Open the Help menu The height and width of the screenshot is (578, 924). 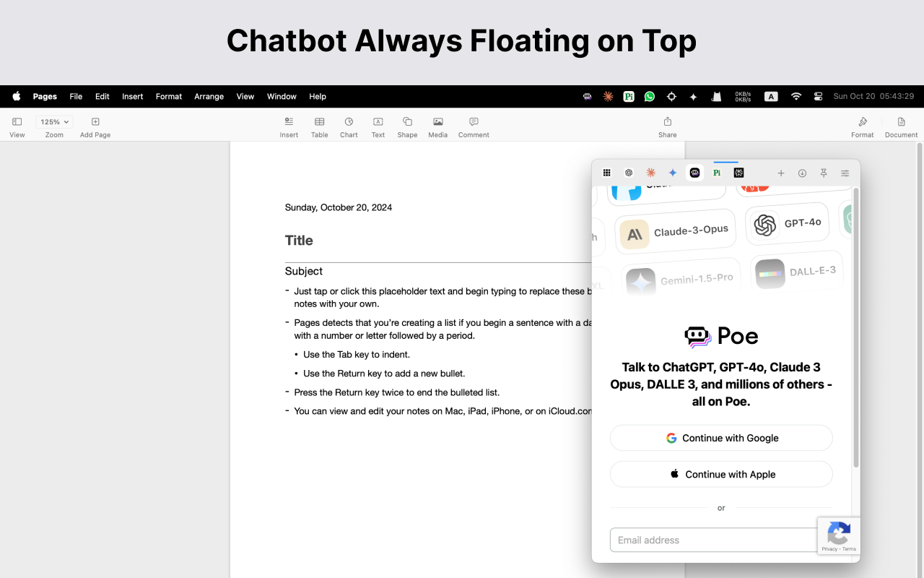[x=318, y=96]
